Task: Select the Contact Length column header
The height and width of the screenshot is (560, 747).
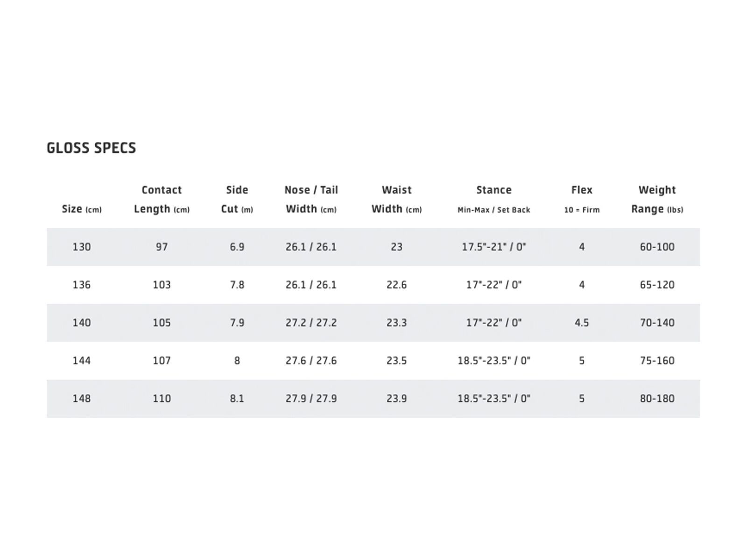Action: point(162,199)
